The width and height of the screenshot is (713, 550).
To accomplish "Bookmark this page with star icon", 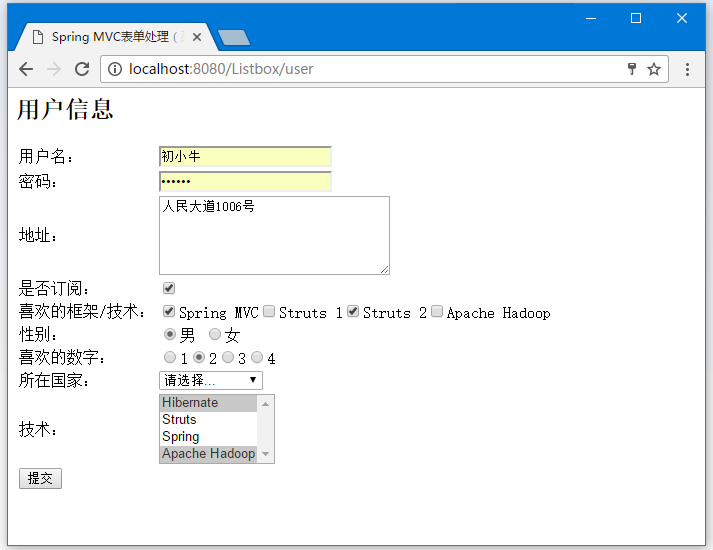I will (x=654, y=69).
